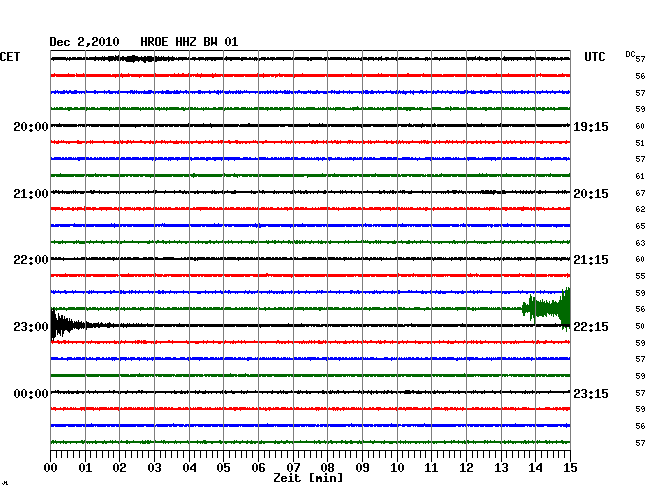The image size is (650, 494).
Task: Click the large green earthquake onset burst
Action: 546,309
